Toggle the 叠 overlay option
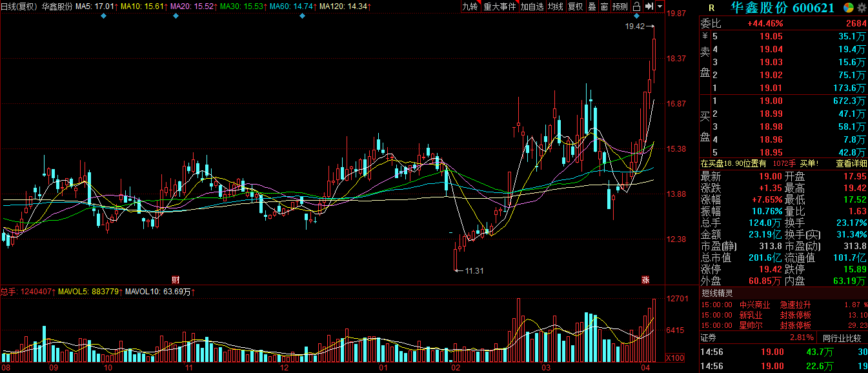 [x=591, y=6]
